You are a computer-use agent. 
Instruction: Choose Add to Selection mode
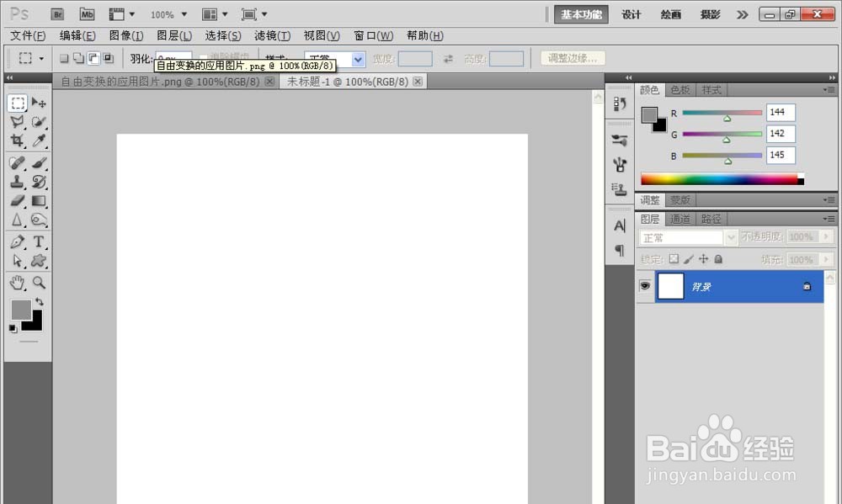click(78, 58)
